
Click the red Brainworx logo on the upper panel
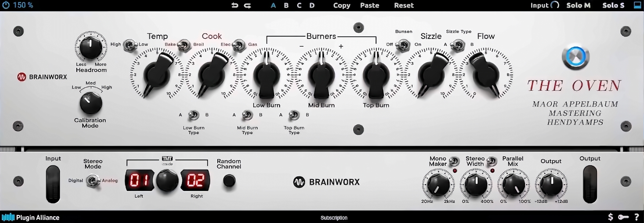point(42,77)
